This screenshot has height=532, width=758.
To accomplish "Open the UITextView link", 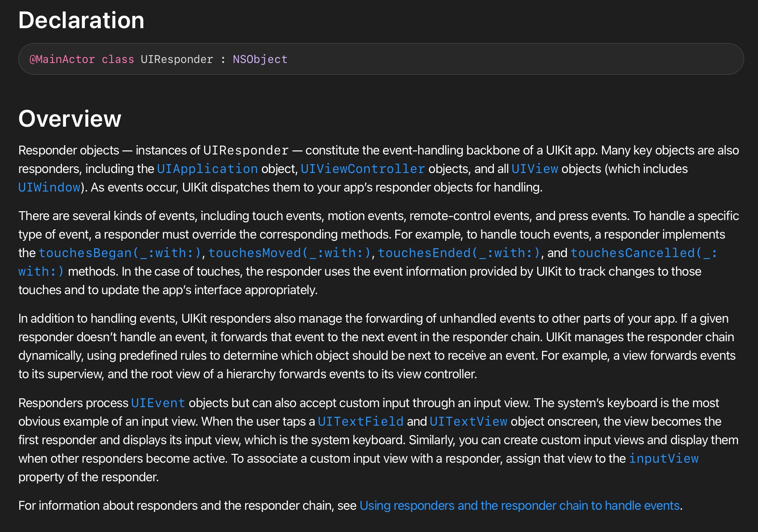I will pyautogui.click(x=469, y=422).
